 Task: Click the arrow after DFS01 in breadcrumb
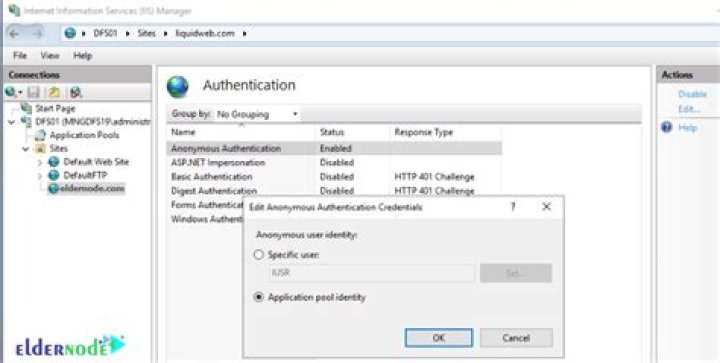coord(128,34)
